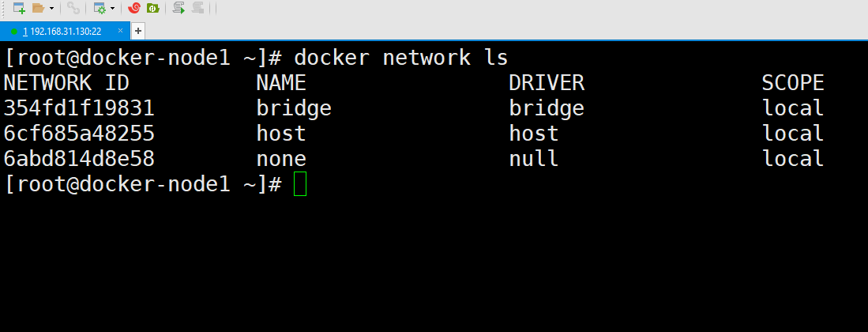
Task: Click the "docker network ls" command text
Action: tap(400, 58)
